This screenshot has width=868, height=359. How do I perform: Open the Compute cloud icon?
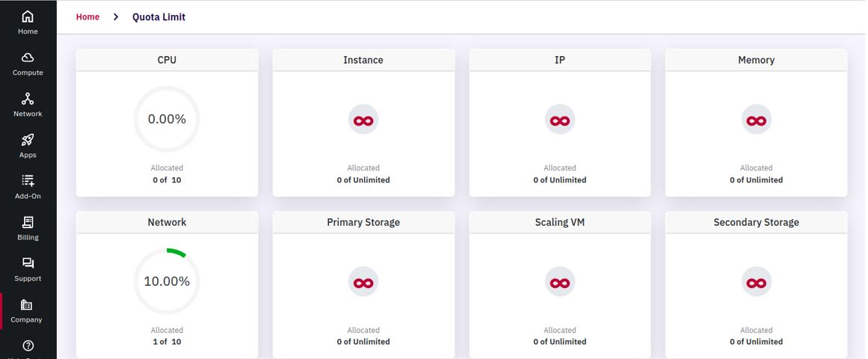pos(28,58)
